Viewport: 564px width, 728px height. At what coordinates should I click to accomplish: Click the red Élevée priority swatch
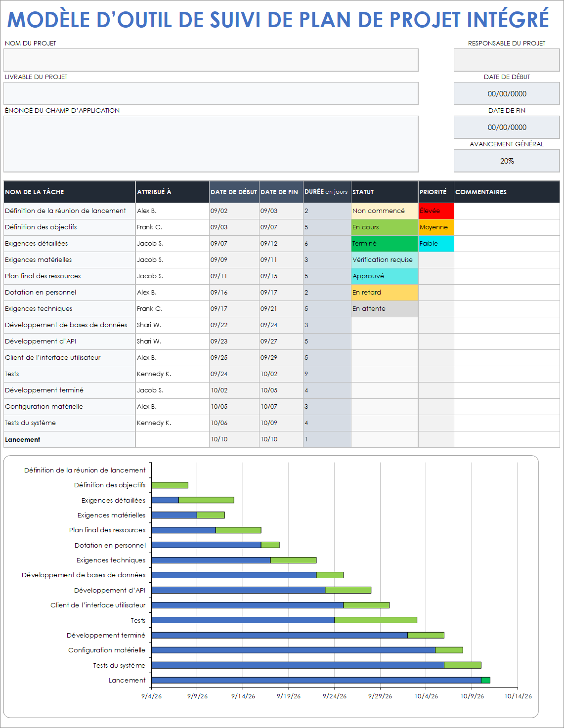coord(435,210)
